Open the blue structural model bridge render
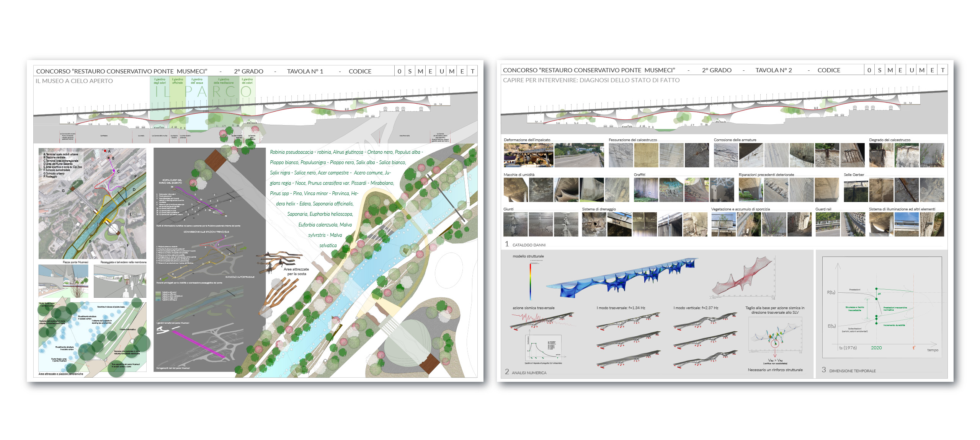The height and width of the screenshot is (440, 980). coord(622,277)
